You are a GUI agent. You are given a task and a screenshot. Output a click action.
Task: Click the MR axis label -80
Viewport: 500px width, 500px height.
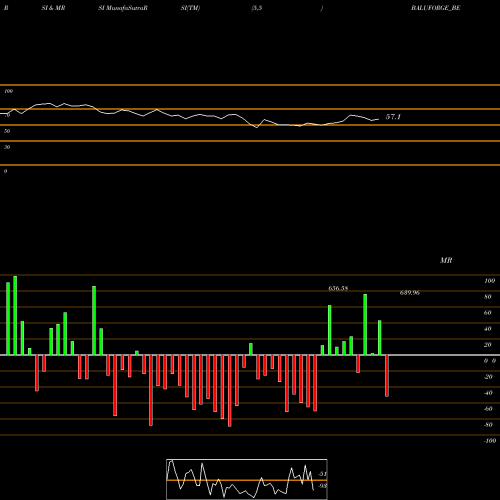488,425
